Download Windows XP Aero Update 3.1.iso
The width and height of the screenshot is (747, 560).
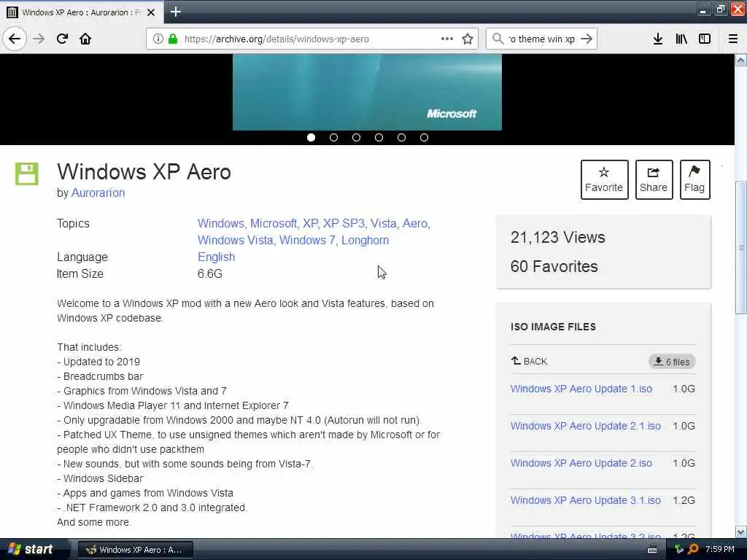586,500
